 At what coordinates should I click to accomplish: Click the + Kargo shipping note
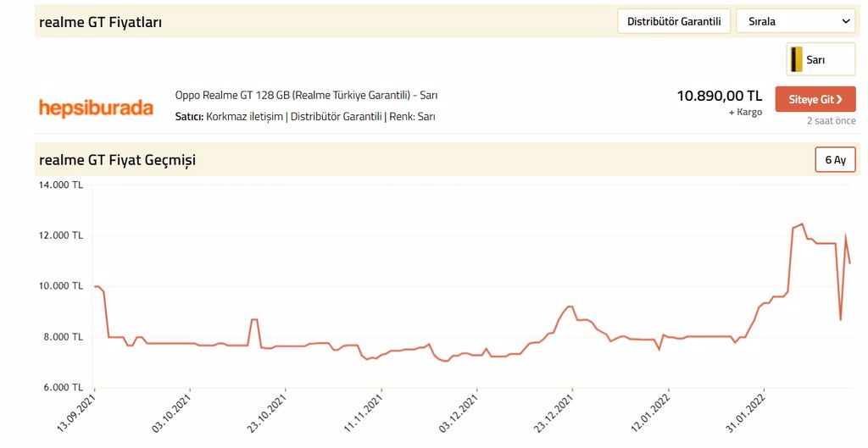click(x=745, y=113)
